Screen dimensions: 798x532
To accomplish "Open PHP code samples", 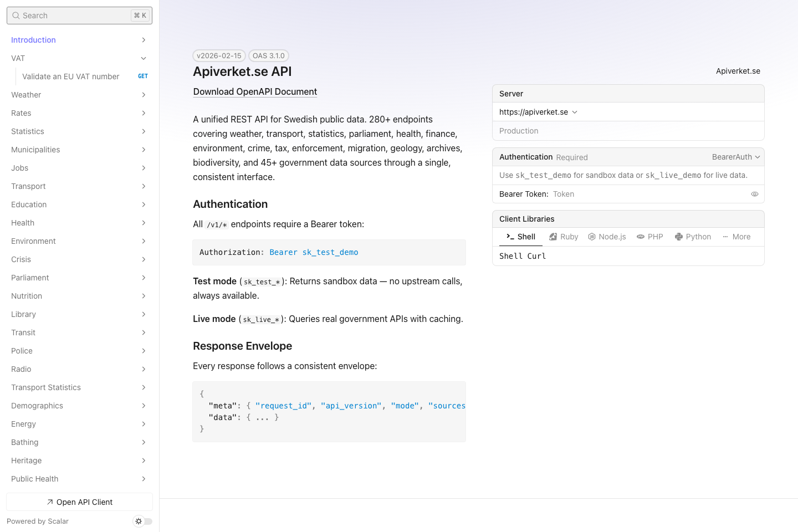I will pyautogui.click(x=649, y=237).
